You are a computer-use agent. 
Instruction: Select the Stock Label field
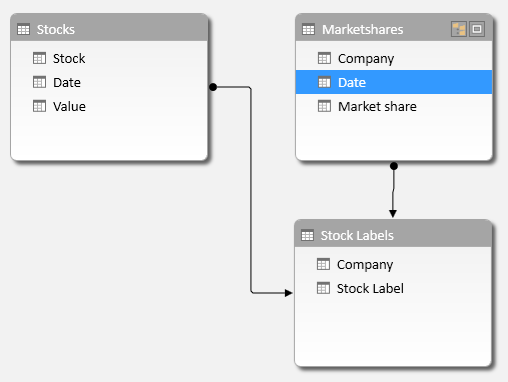(x=393, y=288)
